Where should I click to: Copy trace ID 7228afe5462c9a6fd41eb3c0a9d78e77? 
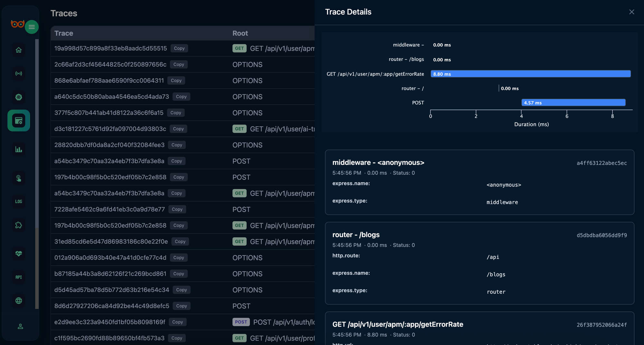(x=177, y=209)
